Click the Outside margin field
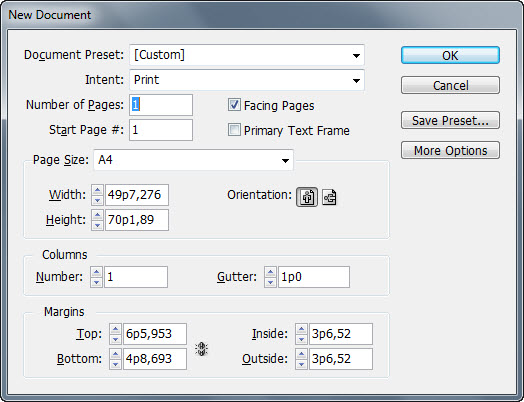The width and height of the screenshot is (524, 402). click(341, 359)
